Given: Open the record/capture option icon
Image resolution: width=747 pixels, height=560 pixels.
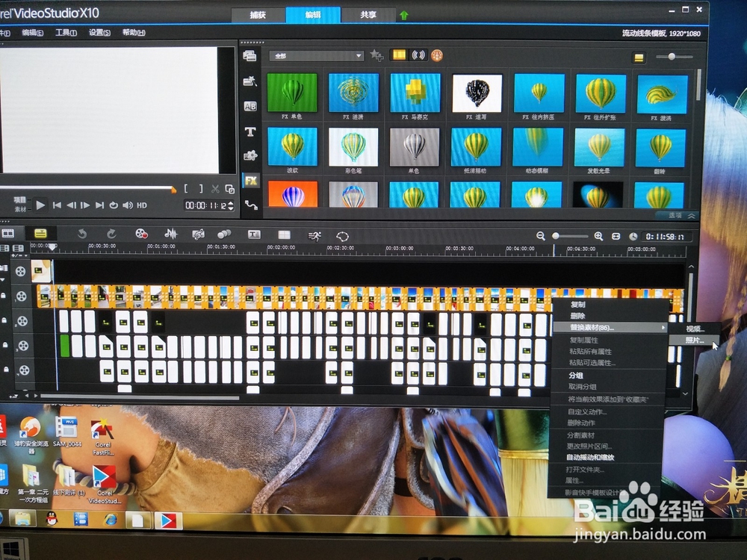Looking at the screenshot, I should [x=141, y=233].
